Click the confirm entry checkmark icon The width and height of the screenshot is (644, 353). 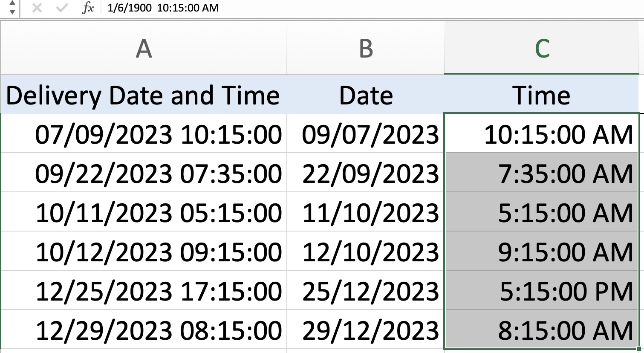click(x=62, y=8)
